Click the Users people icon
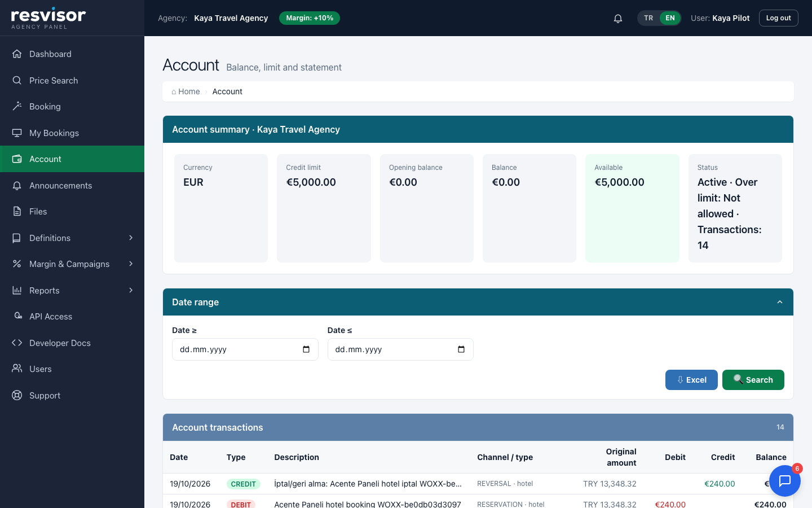The image size is (812, 508). (17, 369)
